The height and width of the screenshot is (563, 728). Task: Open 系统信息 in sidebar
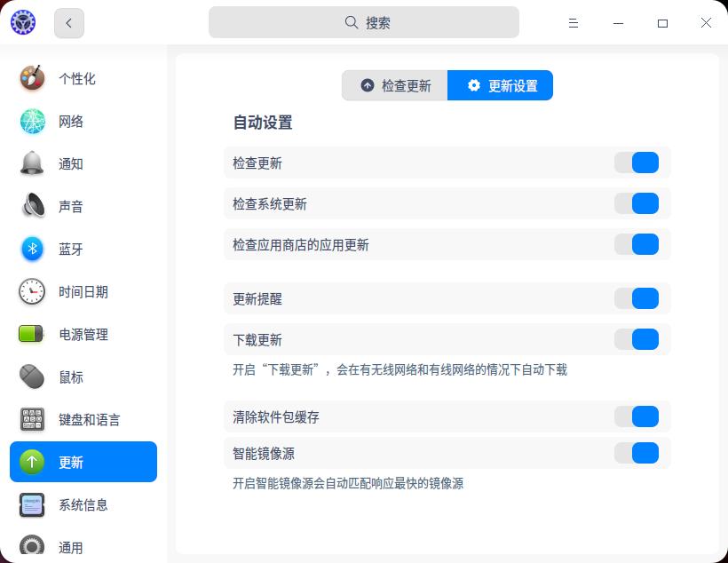pos(83,504)
